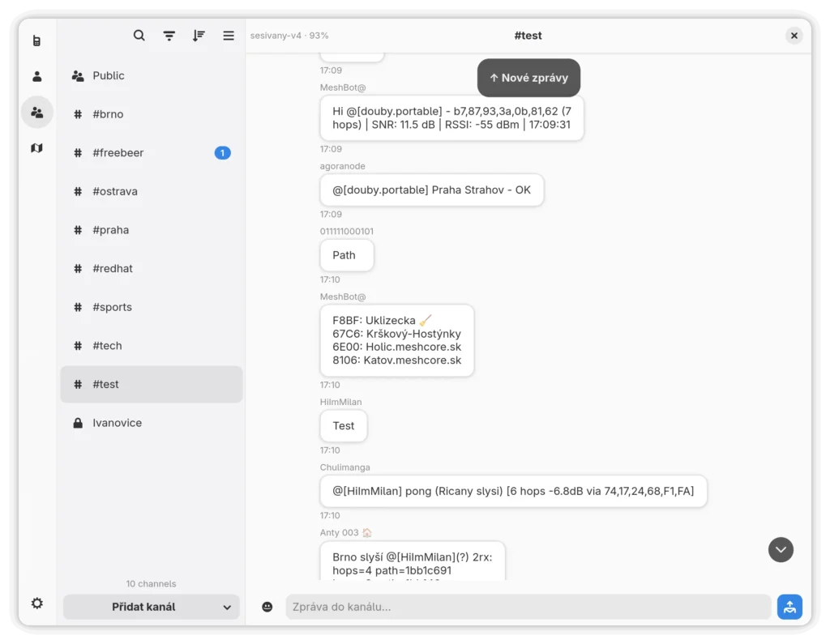Open the hamburger menu icon
The image size is (830, 644).
[x=229, y=36]
